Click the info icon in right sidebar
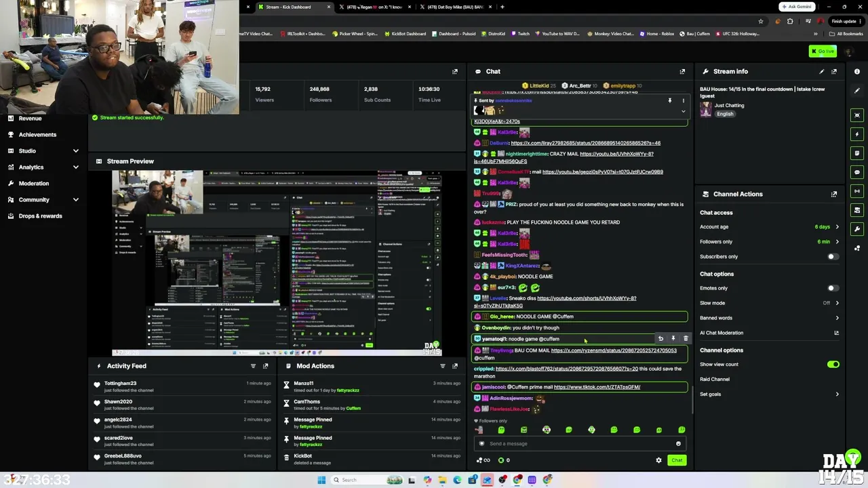Screen dimensions: 868x488 pyautogui.click(x=857, y=71)
